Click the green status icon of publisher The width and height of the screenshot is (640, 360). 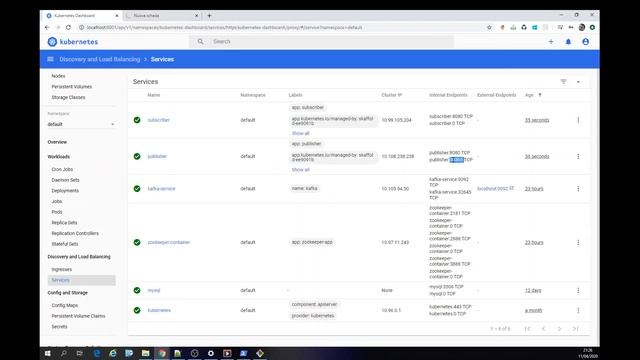(x=137, y=156)
